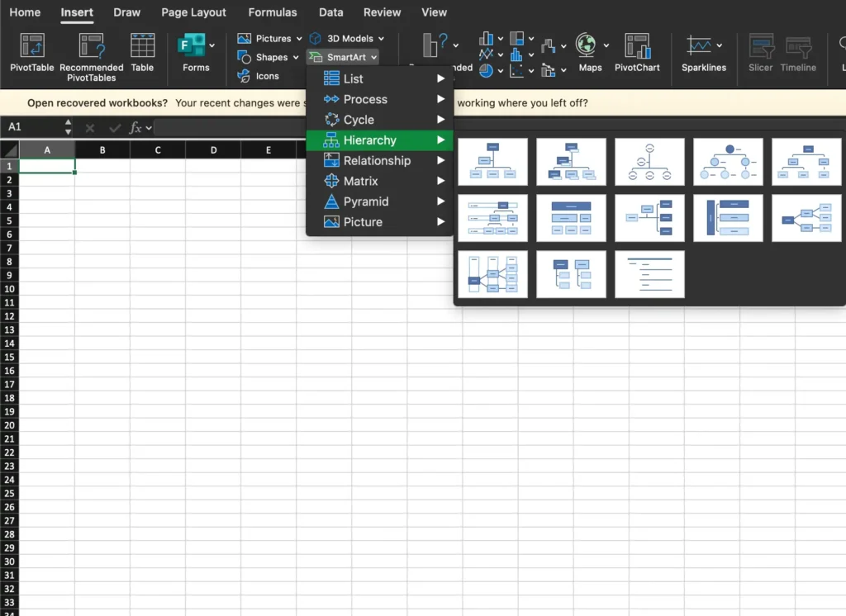Image resolution: width=846 pixels, height=616 pixels.
Task: Insert a column or bar chart
Action: coord(486,38)
